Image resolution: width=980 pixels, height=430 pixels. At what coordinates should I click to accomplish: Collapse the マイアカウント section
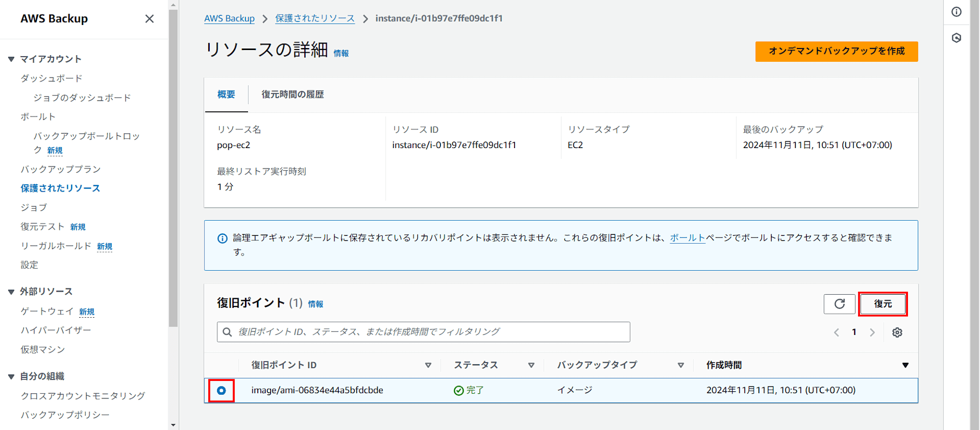(11, 59)
